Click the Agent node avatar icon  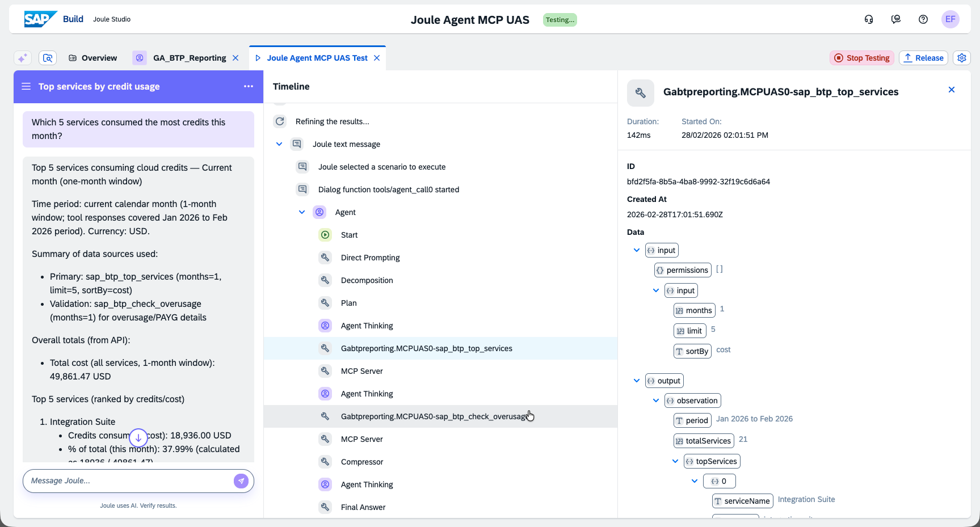[x=319, y=212]
